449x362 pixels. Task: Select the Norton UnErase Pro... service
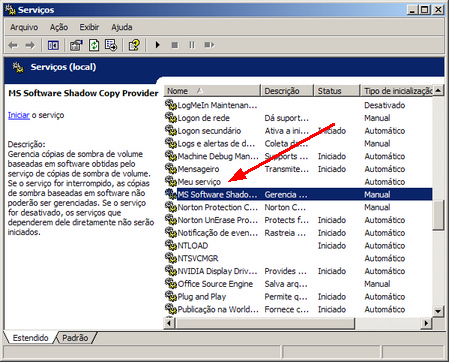point(218,220)
